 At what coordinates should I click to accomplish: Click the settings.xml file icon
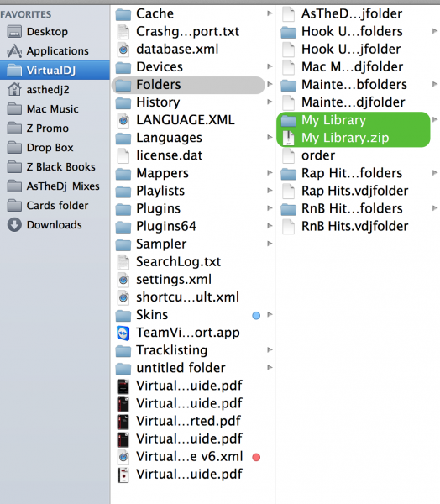pos(123,280)
